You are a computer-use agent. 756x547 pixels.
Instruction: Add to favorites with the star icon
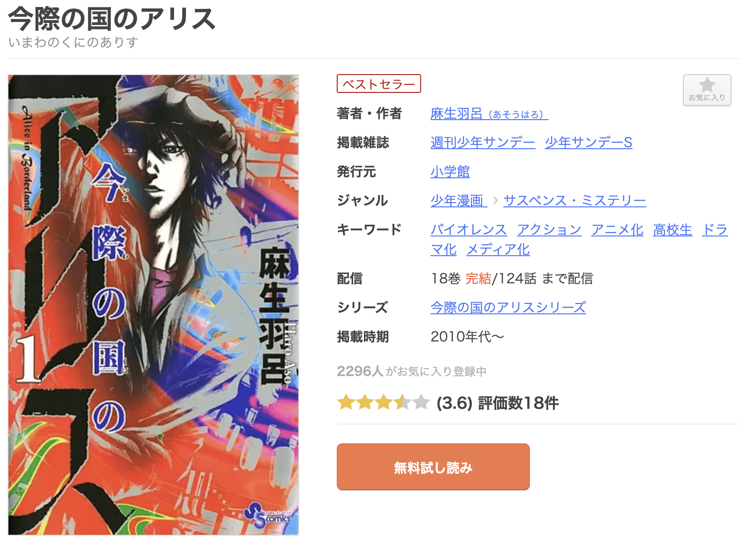coord(707,90)
